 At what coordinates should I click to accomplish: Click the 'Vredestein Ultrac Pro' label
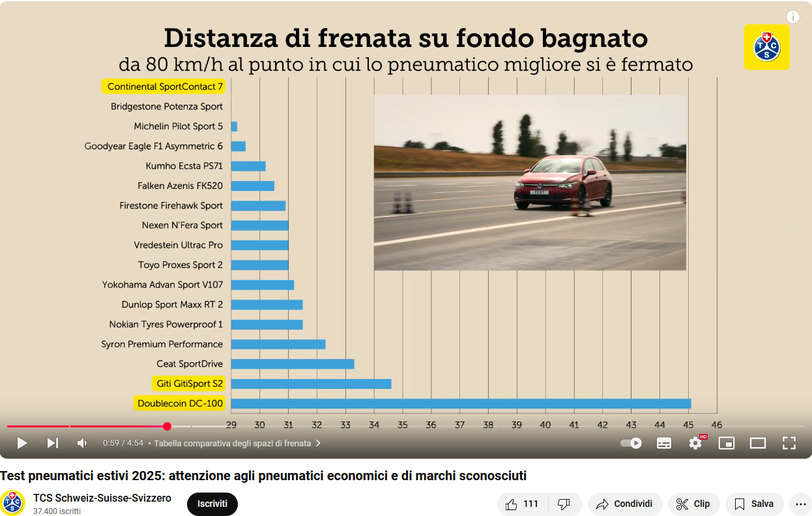coord(179,245)
